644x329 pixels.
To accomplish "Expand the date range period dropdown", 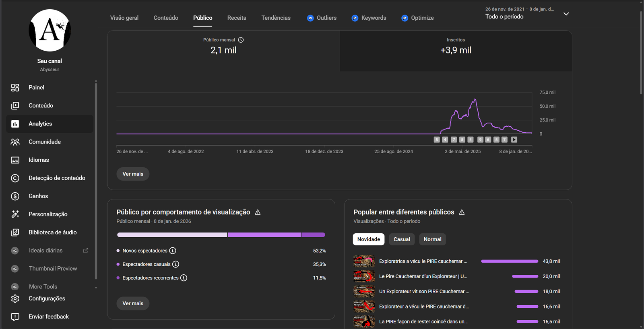I will (x=566, y=14).
